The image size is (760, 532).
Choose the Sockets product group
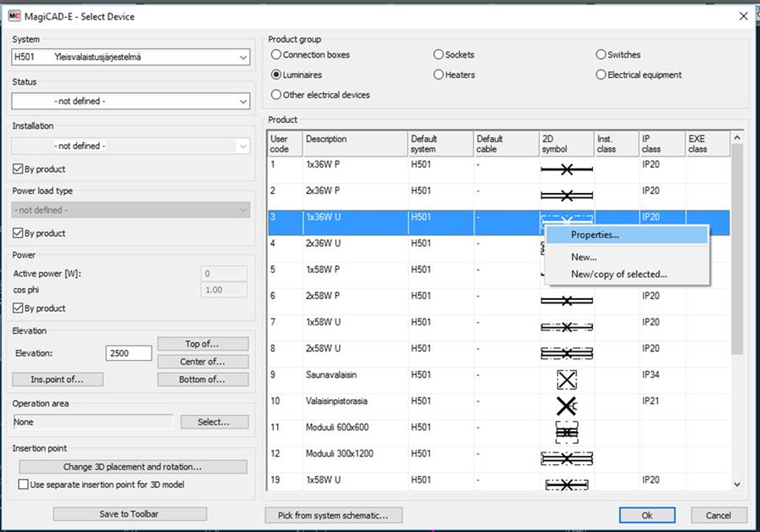pyautogui.click(x=453, y=54)
